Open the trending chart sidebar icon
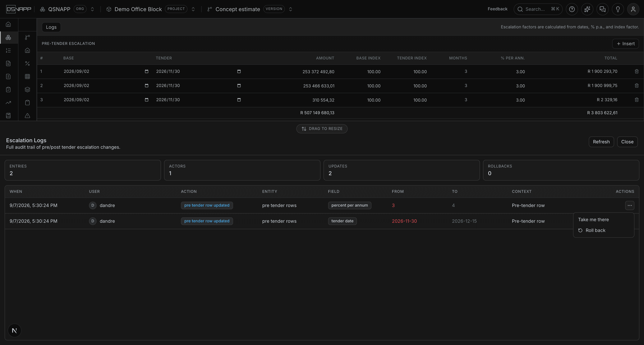Image resolution: width=644 pixels, height=345 pixels. click(8, 103)
